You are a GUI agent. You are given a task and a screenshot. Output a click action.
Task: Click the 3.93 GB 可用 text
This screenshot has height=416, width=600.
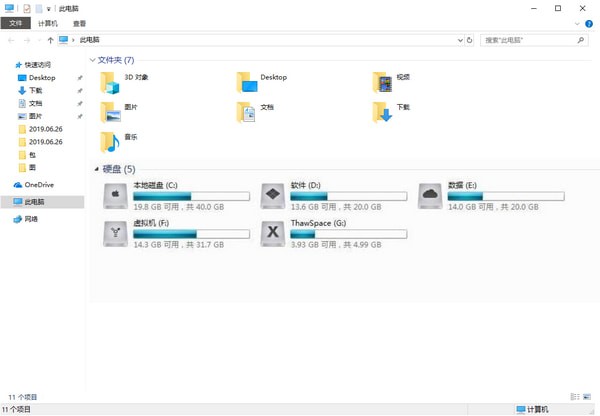tap(313, 245)
